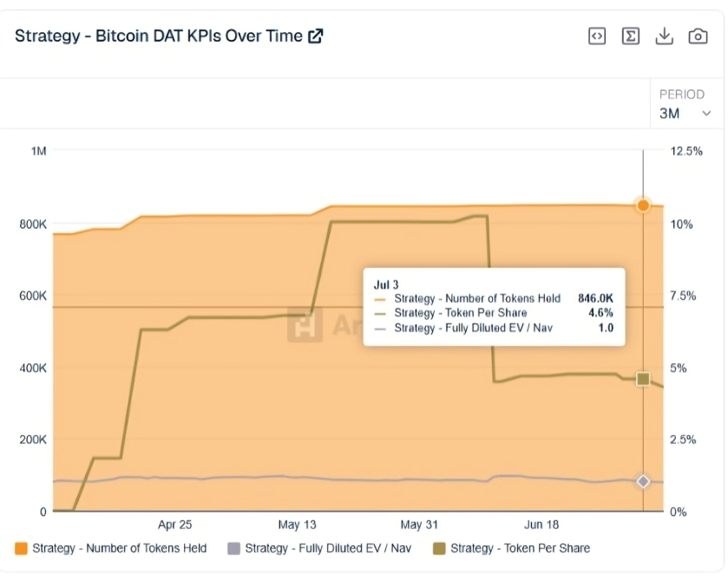Click the gray EV / Nav diamond marker
Image resolution: width=728 pixels, height=580 pixels.
643,482
